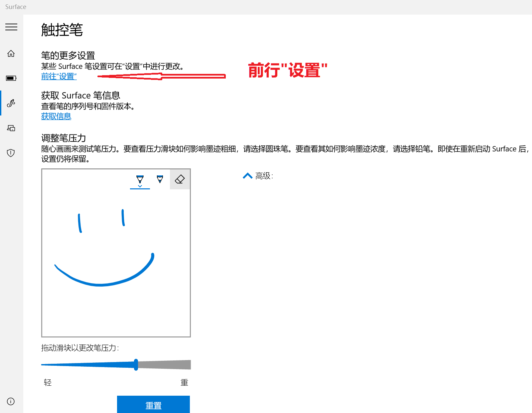532x413 pixels.
Task: Click the 获取信息 link
Action: [x=56, y=116]
